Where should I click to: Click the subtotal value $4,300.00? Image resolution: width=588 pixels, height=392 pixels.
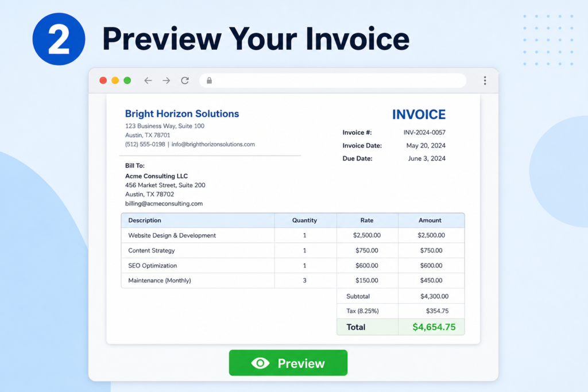pyautogui.click(x=434, y=296)
